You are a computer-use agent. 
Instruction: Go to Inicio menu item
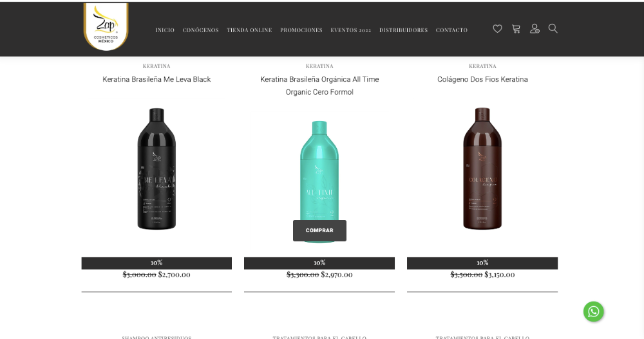click(165, 30)
